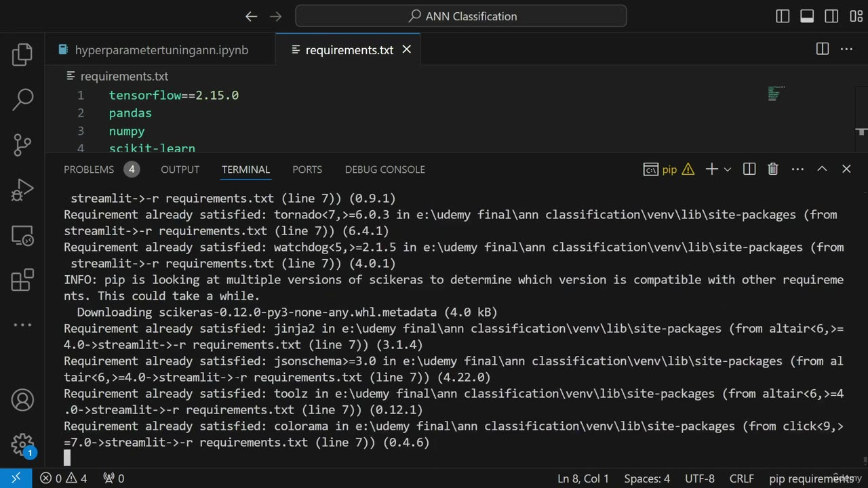
Task: Split the editor to the right
Action: (823, 49)
